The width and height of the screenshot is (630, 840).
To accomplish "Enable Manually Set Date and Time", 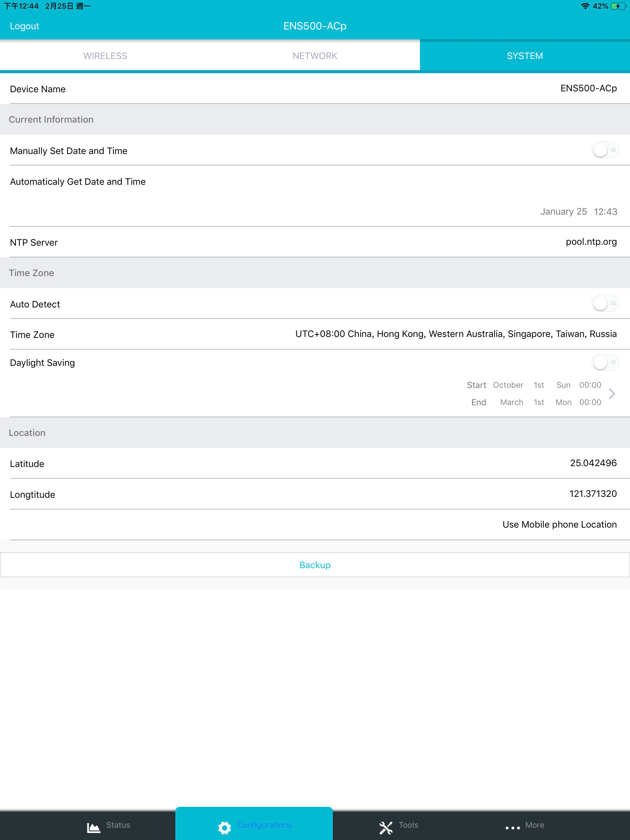I will pyautogui.click(x=605, y=150).
